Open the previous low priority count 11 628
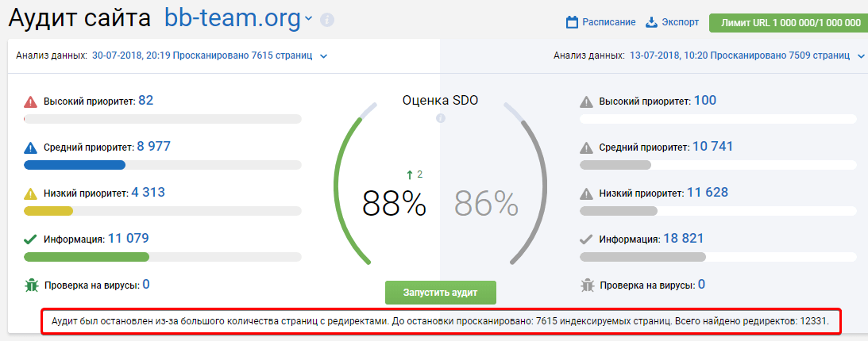Image resolution: width=868 pixels, height=341 pixels. 708,193
